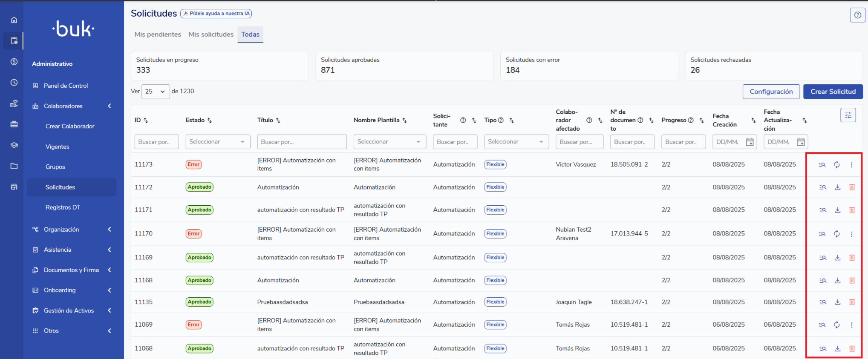Open Estado filter dropdown
The height and width of the screenshot is (359, 868).
[x=217, y=142]
